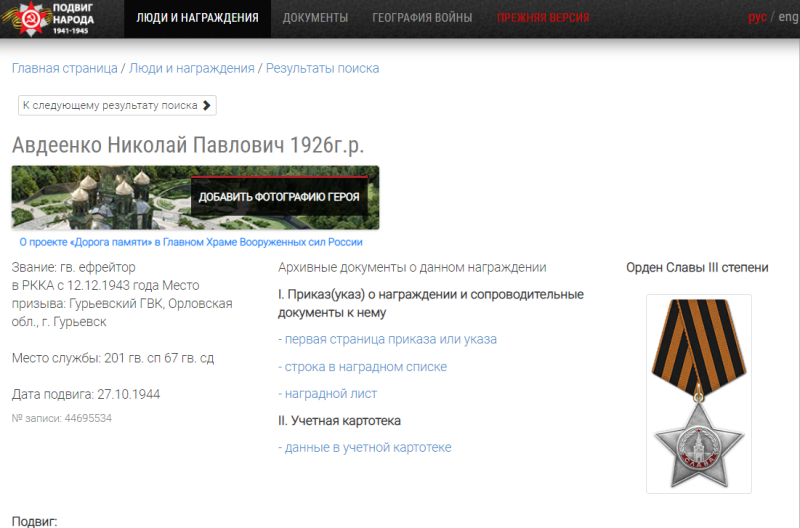Open the наградной лист document

[327, 394]
